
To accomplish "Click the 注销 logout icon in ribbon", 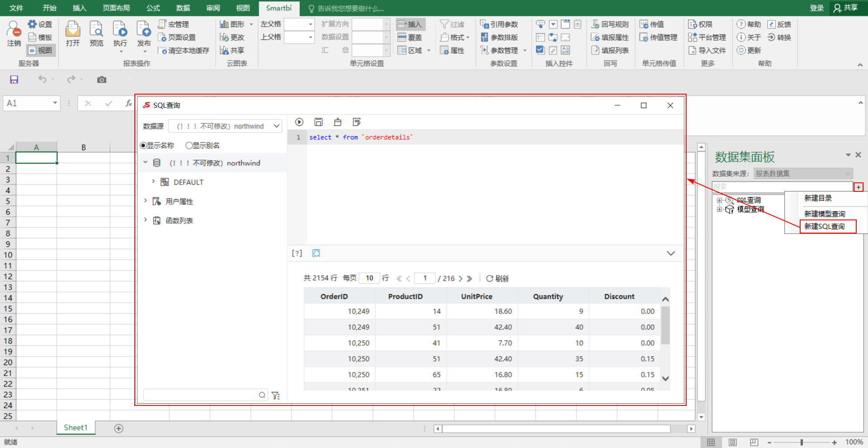I will (14, 34).
